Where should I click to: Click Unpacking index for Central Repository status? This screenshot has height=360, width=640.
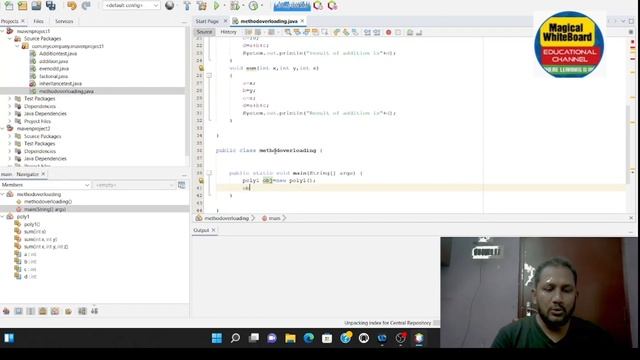pyautogui.click(x=387, y=323)
